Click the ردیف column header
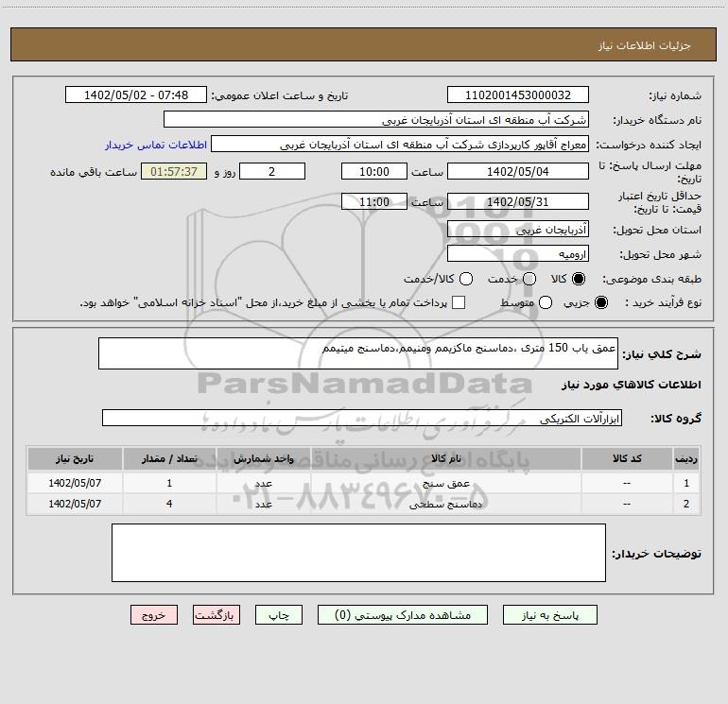The width and height of the screenshot is (728, 704). click(686, 458)
